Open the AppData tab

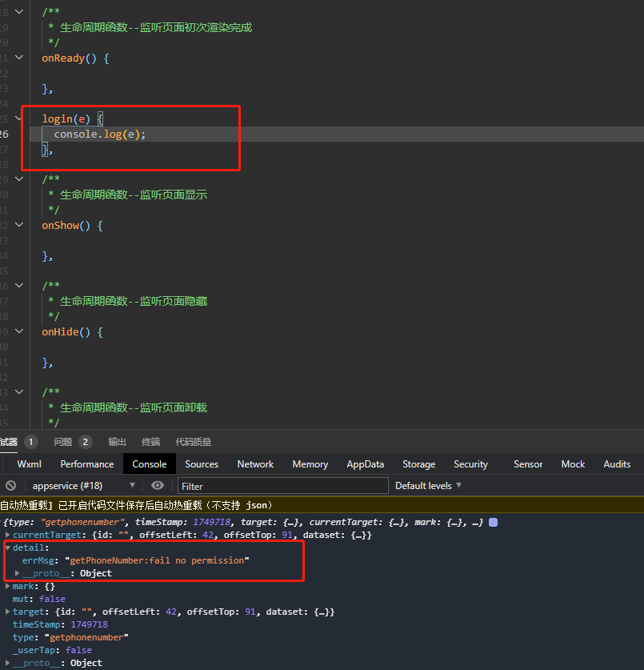click(x=365, y=464)
